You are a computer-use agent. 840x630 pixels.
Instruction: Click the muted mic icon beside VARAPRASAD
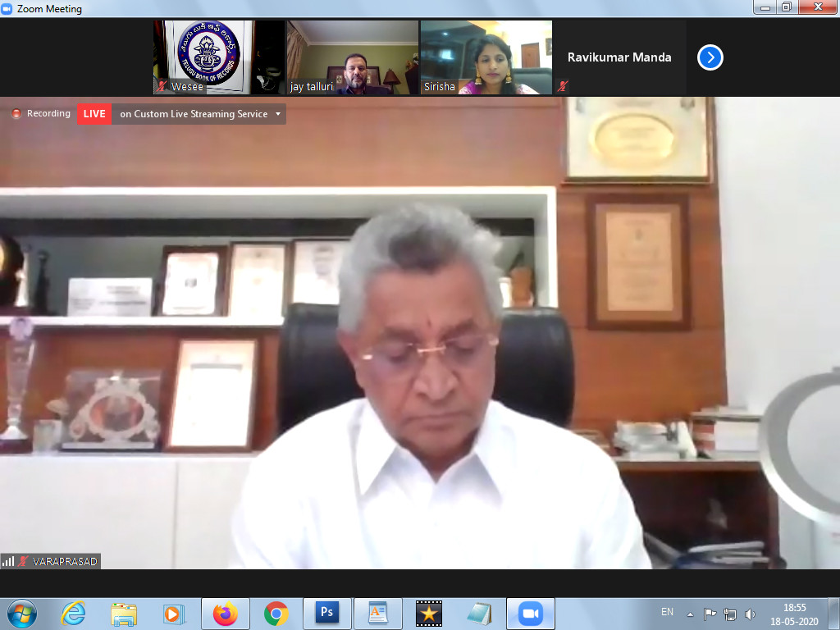24,561
